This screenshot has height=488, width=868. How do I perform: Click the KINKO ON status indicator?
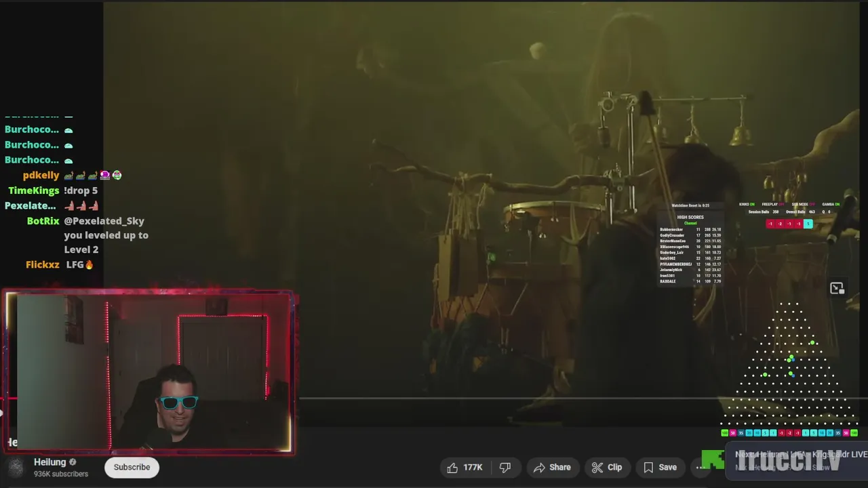coord(747,204)
